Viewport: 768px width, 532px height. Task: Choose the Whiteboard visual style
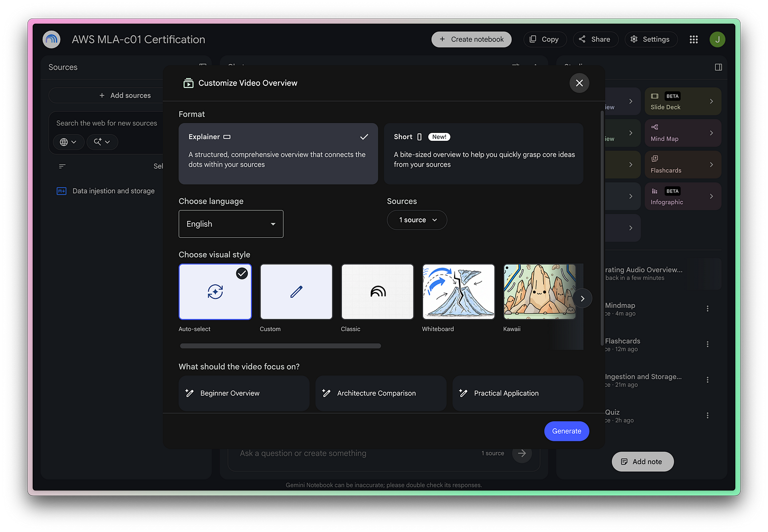pyautogui.click(x=459, y=292)
